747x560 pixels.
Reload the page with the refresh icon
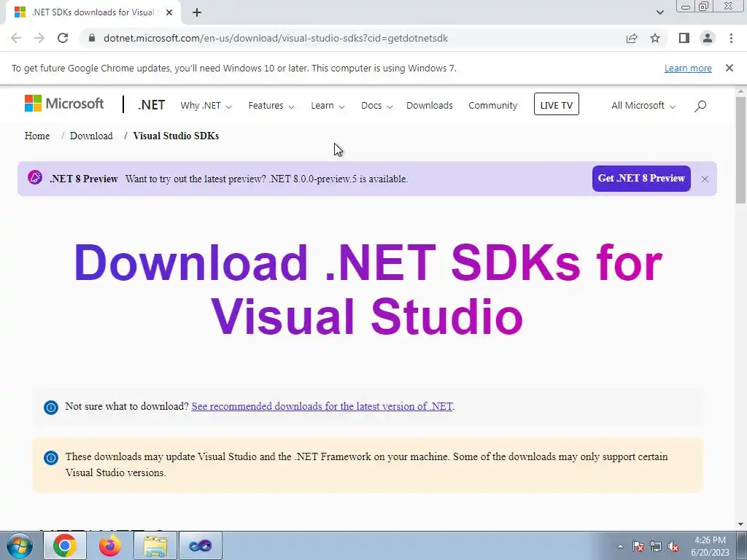[x=63, y=38]
